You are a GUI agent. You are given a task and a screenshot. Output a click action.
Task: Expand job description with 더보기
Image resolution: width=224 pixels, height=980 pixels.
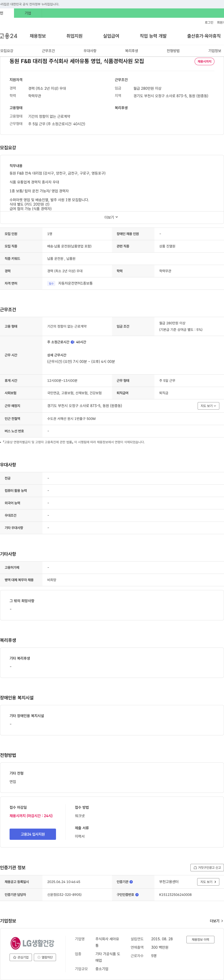111,217
